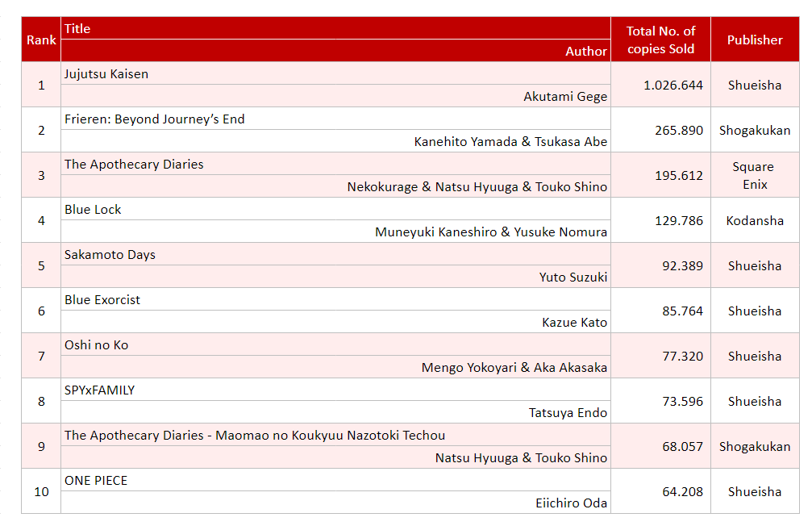The height and width of the screenshot is (530, 812).
Task: Click rank number 3
Action: click(41, 175)
